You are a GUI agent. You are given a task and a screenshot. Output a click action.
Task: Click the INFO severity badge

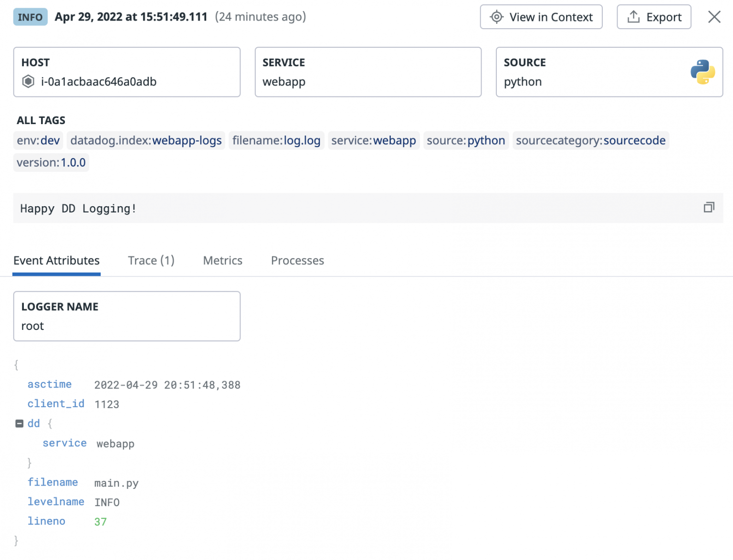tap(30, 17)
